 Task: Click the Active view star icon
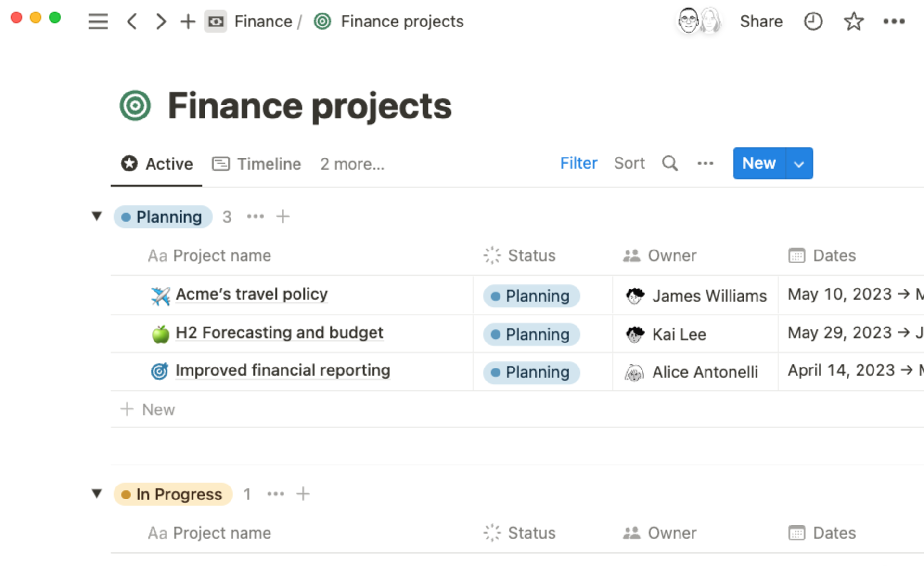pos(130,163)
